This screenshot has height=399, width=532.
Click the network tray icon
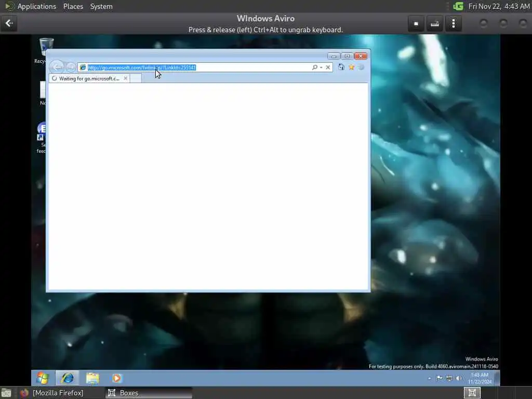(449, 378)
